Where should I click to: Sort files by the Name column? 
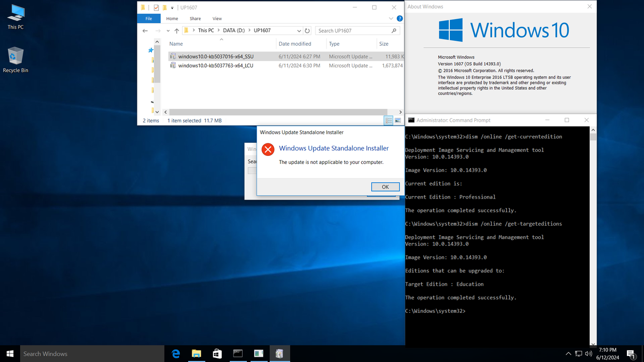click(221, 44)
